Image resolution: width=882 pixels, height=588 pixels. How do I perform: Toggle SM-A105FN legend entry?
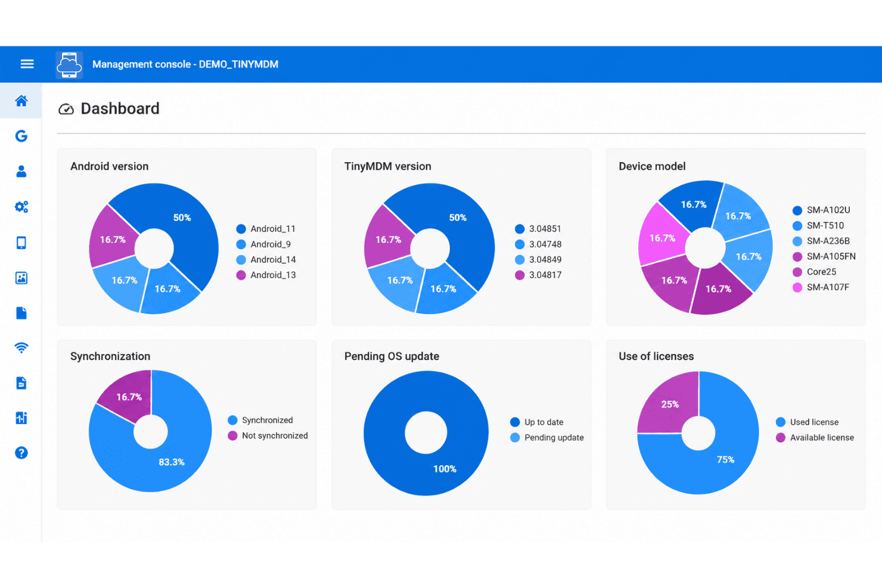click(824, 257)
